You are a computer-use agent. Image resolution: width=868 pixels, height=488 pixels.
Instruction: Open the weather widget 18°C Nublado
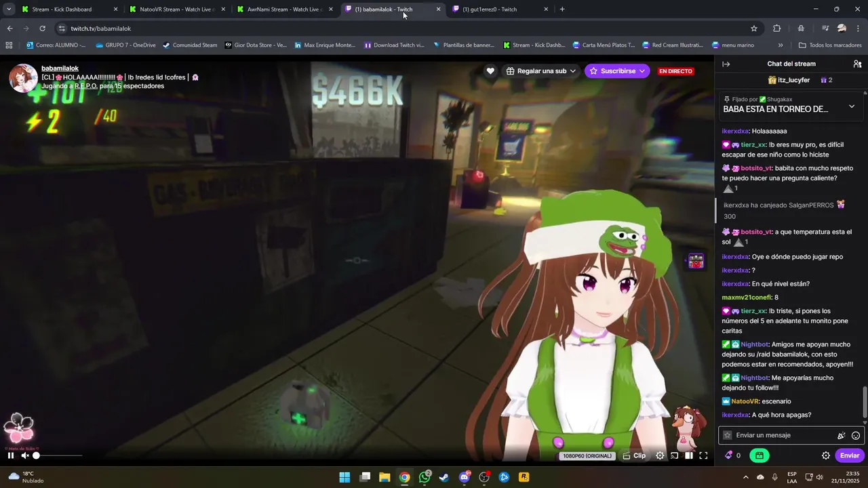[x=27, y=477]
